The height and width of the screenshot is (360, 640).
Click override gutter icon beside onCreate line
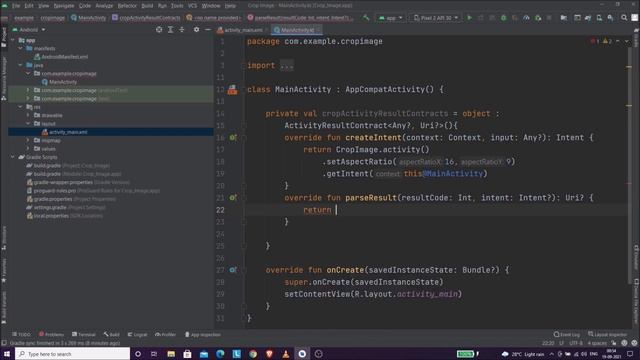[x=232, y=270]
